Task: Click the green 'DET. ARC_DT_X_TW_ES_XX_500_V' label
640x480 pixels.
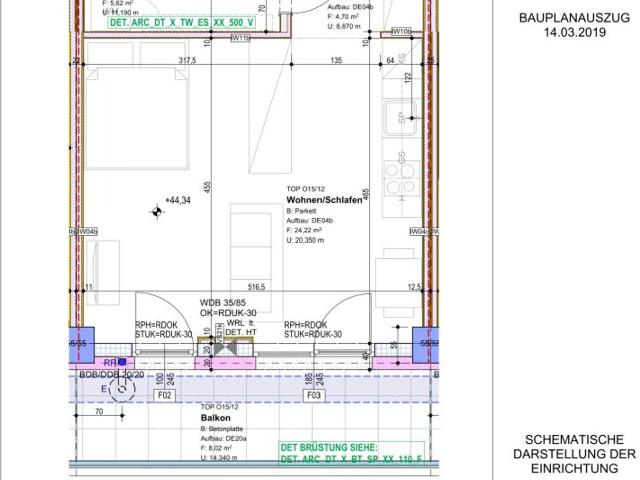Action: [x=182, y=22]
